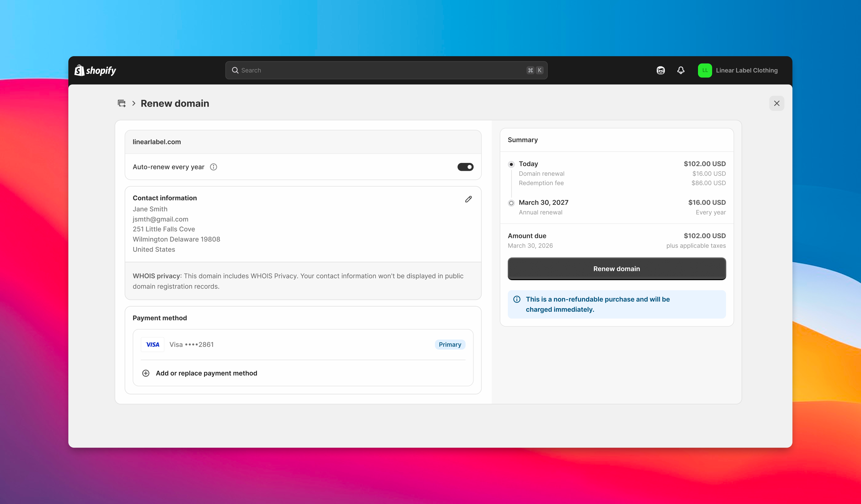This screenshot has height=504, width=861.
Task: Focus the Search field
Action: point(386,70)
